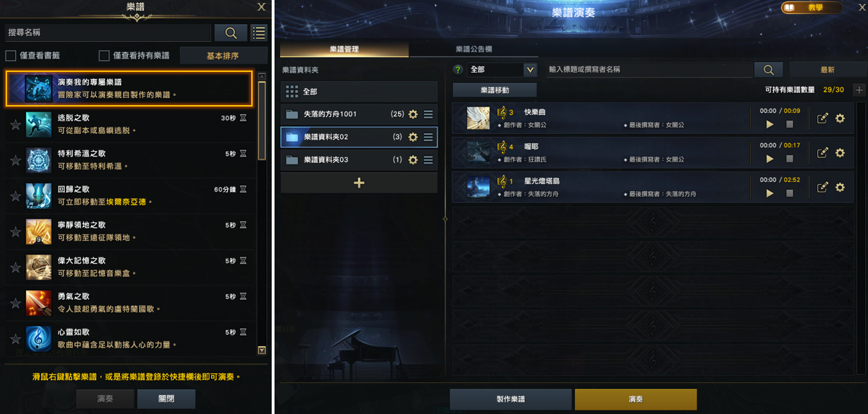The image size is (868, 414).
Task: Favorite 逃脫之歌 with its star icon
Action: coord(16,125)
